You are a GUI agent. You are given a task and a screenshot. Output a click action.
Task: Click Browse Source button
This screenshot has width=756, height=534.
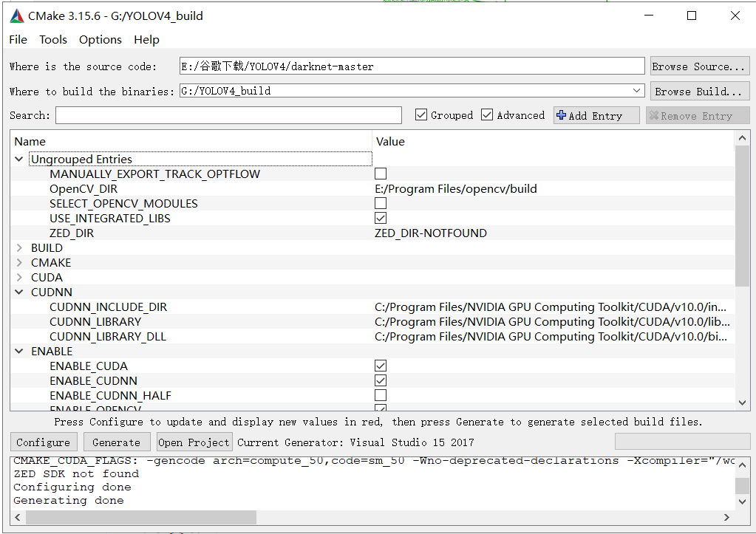[699, 66]
